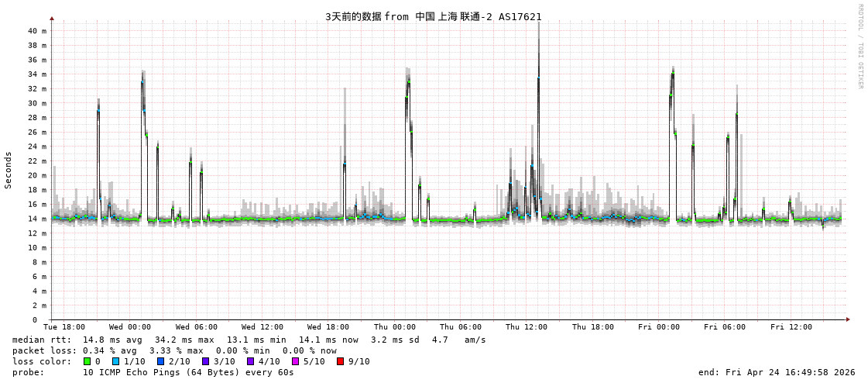
Task: Click the graph title with AS17621
Action: click(x=434, y=16)
